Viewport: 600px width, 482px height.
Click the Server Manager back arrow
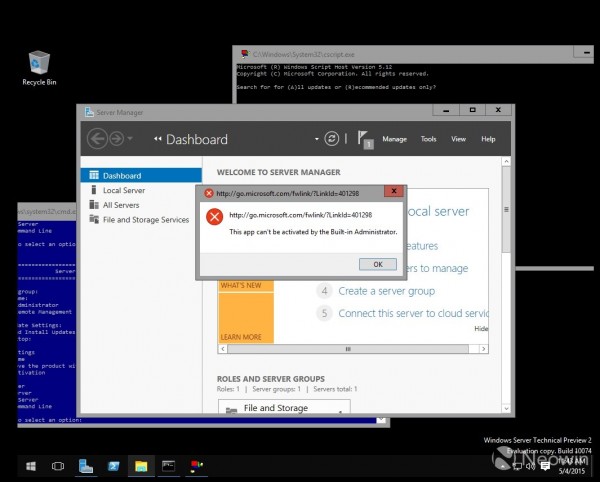(x=97, y=138)
